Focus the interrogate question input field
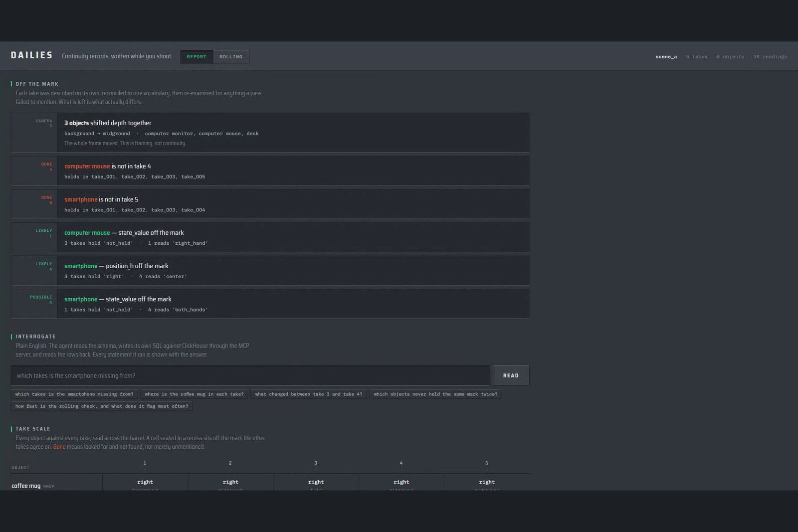The image size is (798, 532). tap(250, 375)
